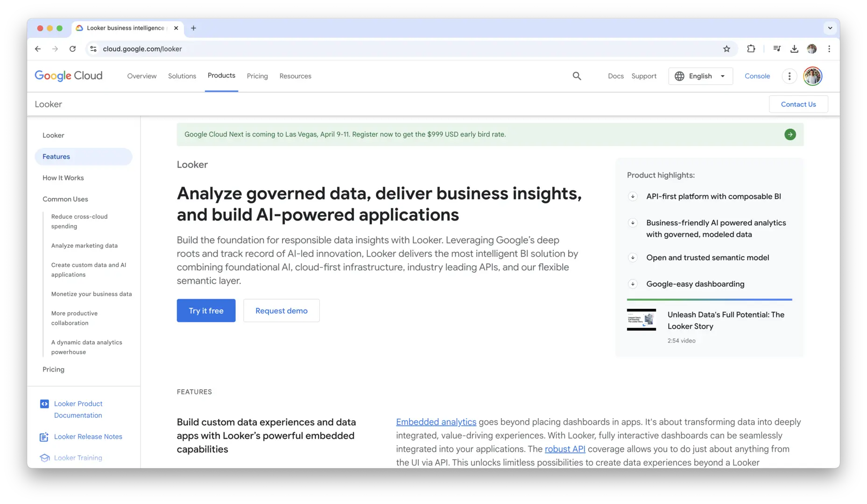Bookmark this page with the star icon

coord(726,49)
